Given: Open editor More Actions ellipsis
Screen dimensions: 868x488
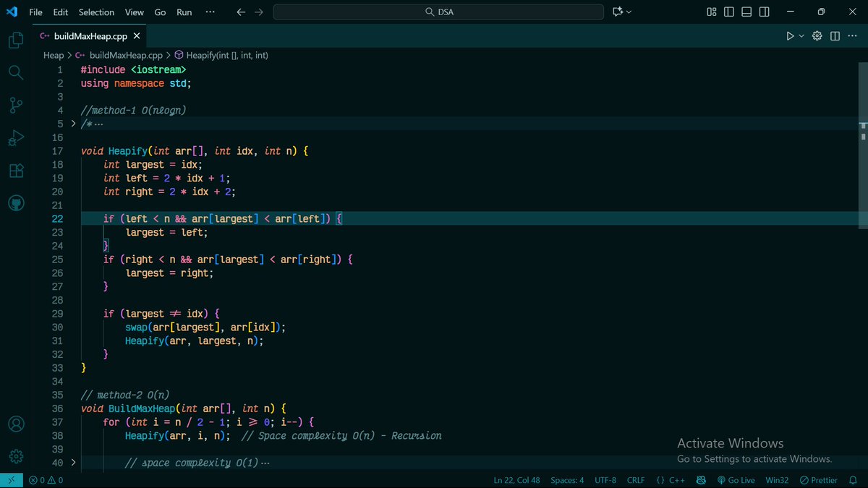Looking at the screenshot, I should pyautogui.click(x=852, y=36).
